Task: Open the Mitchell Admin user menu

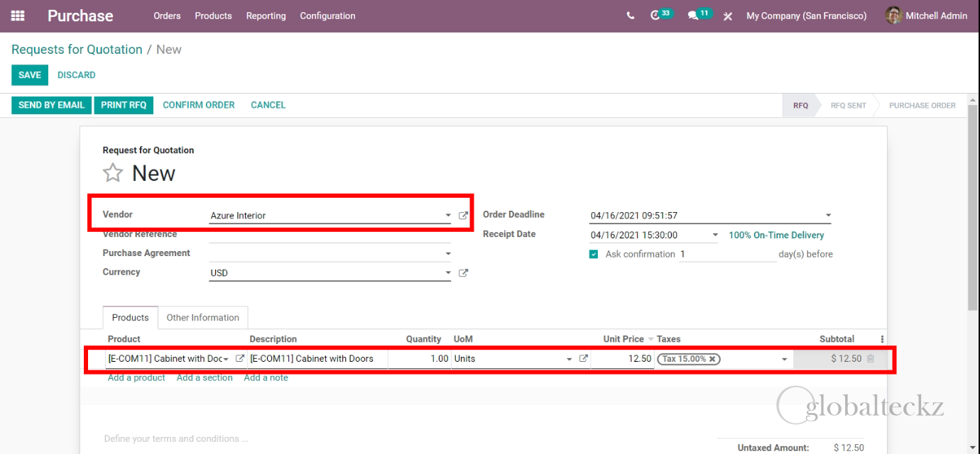Action: (927, 16)
